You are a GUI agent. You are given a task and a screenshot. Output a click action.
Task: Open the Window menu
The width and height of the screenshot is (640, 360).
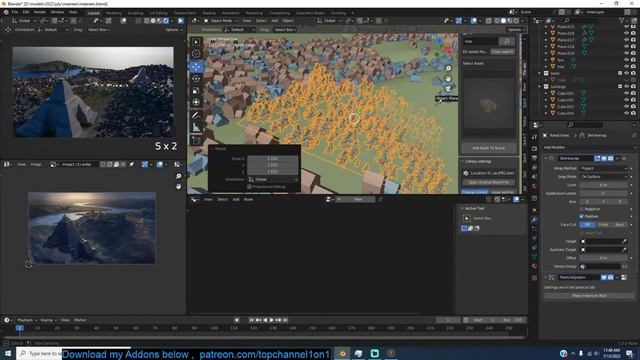57,12
